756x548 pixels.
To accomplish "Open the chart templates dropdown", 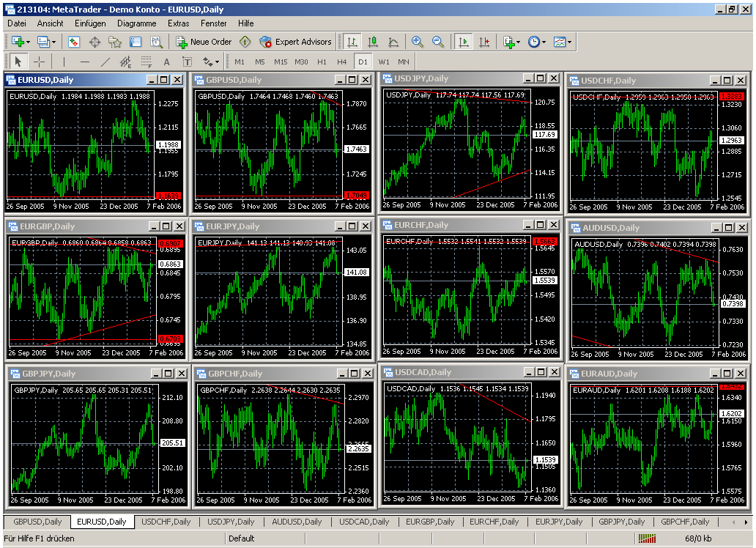I will 569,42.
